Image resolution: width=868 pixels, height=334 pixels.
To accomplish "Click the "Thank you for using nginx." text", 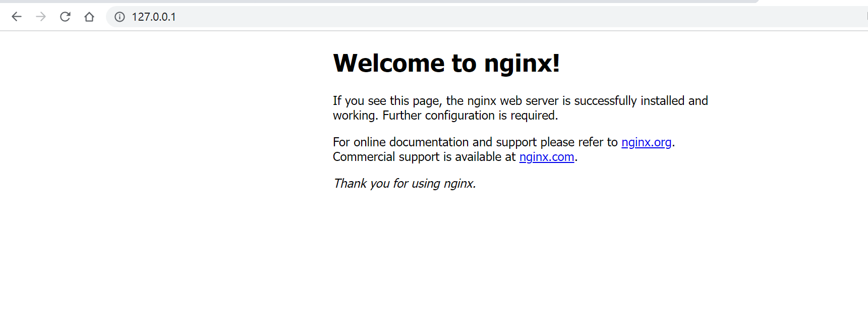I will click(404, 184).
